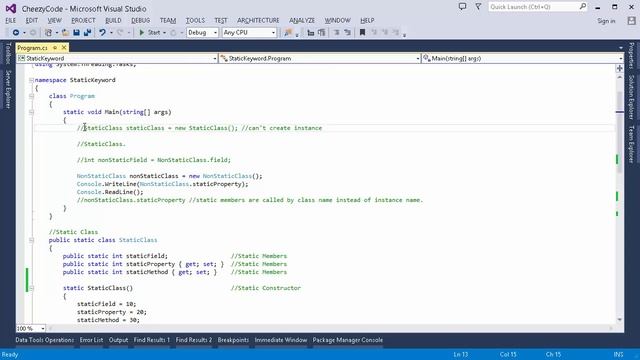The width and height of the screenshot is (640, 360).
Task: Expand the Solution Explorer side panel
Action: [631, 97]
